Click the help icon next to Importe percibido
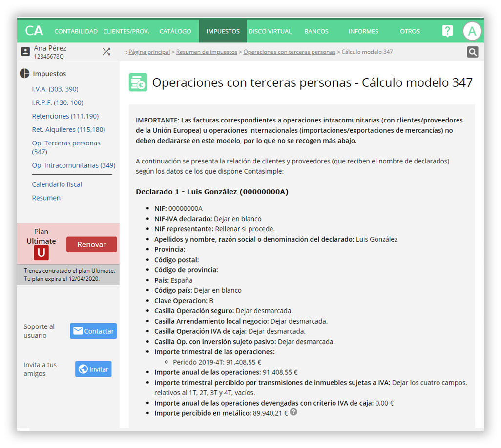This screenshot has width=501, height=448. (x=293, y=412)
